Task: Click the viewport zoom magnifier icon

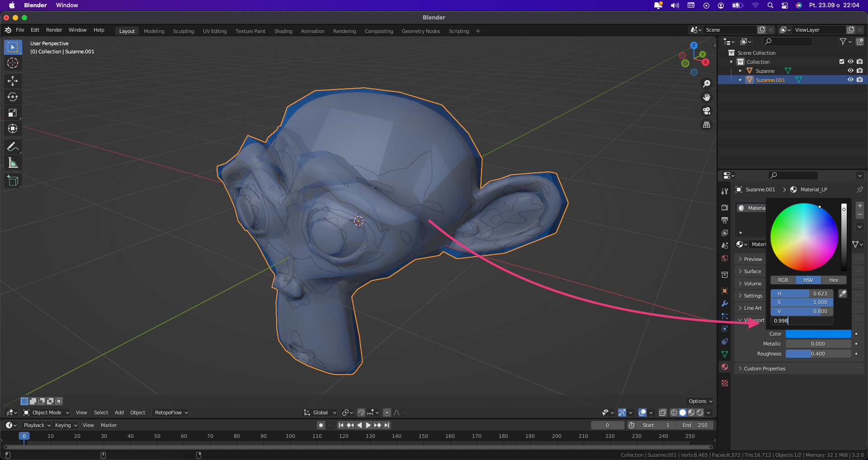Action: (x=707, y=84)
